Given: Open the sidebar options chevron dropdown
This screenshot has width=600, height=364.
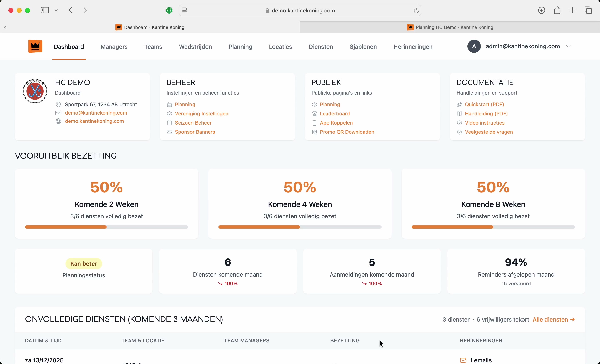Looking at the screenshot, I should point(56,10).
